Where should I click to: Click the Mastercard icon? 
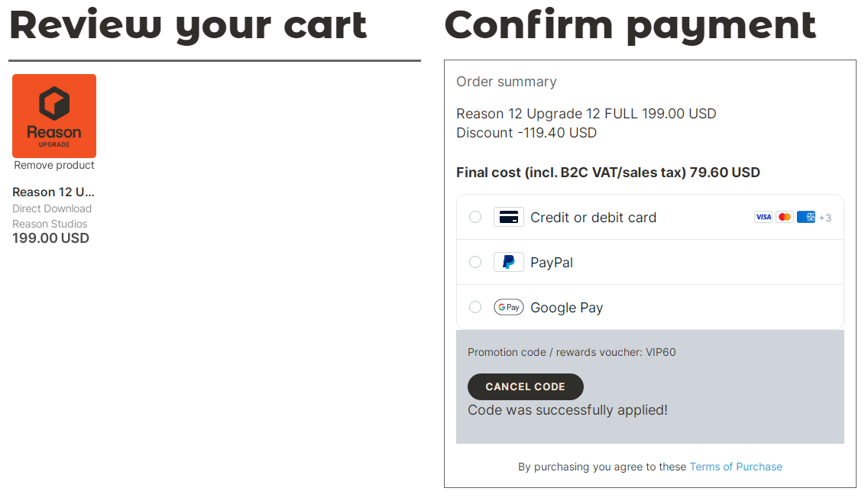pos(784,217)
